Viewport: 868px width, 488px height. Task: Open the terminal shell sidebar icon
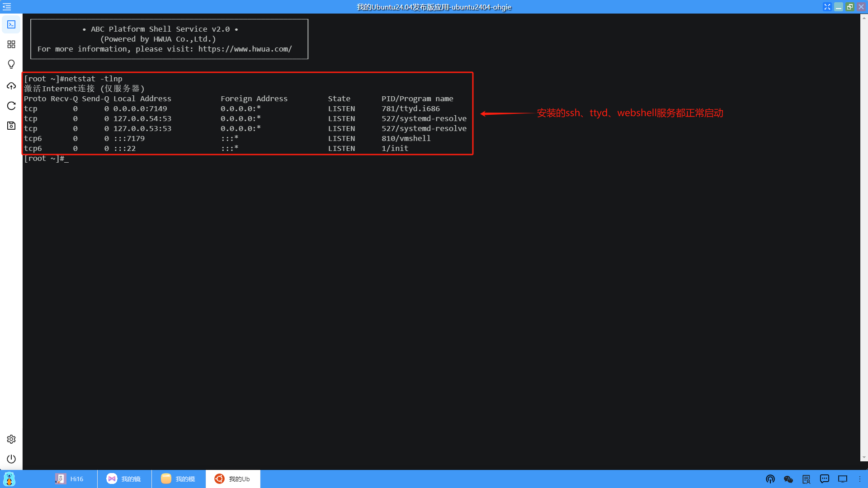coord(11,24)
